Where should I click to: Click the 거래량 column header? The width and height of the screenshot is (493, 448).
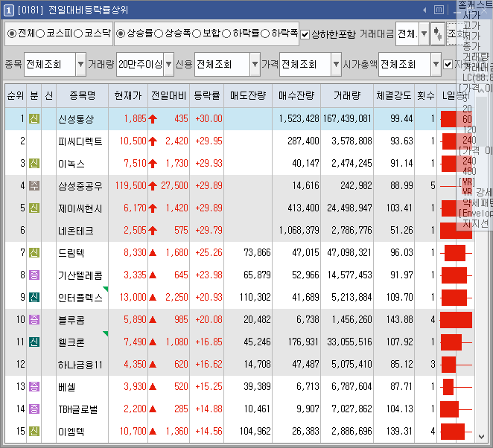[347, 95]
